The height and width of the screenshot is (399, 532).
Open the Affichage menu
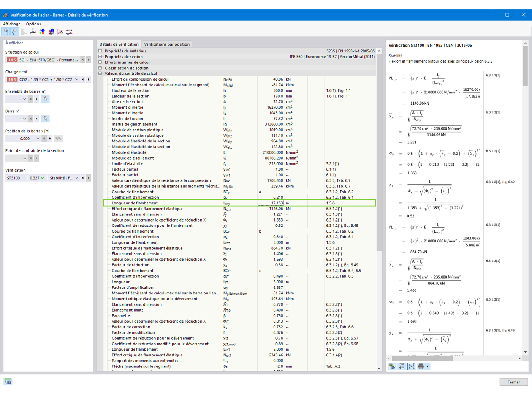(x=12, y=24)
